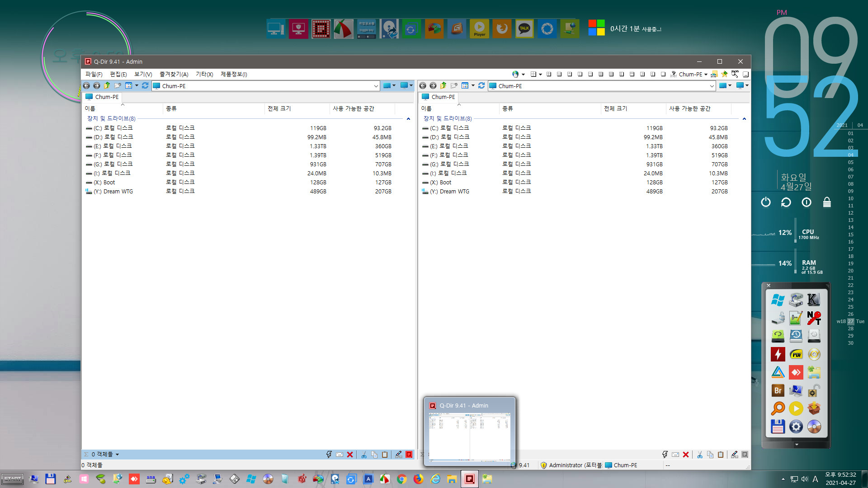Click the volume icon in the system tray
This screenshot has width=868, height=488.
point(805,479)
